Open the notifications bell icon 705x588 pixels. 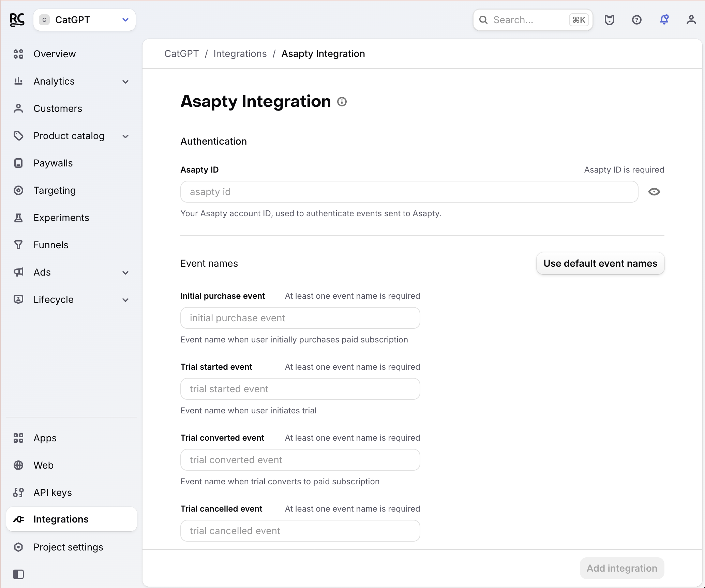pyautogui.click(x=664, y=20)
